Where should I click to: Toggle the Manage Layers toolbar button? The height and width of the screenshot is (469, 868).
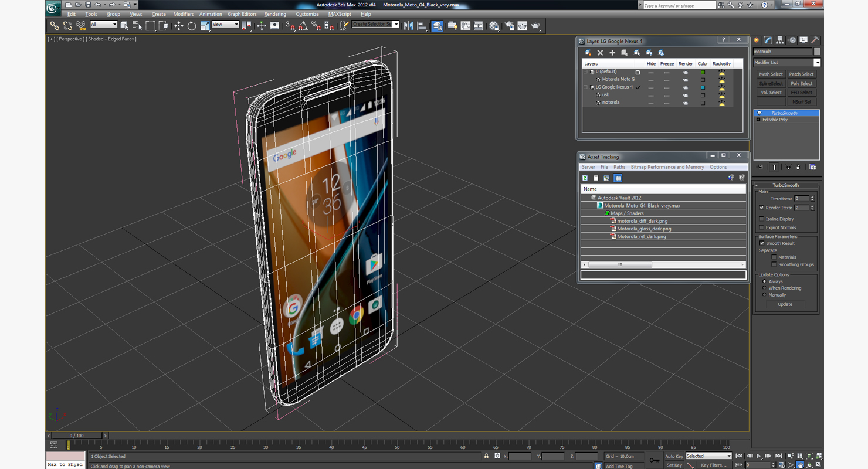click(x=437, y=26)
